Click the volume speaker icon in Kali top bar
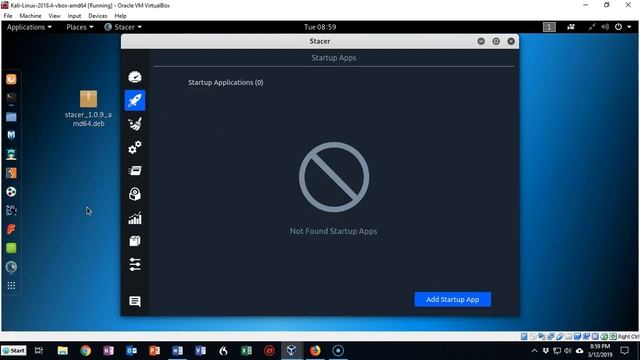The width and height of the screenshot is (640, 360). tap(605, 27)
